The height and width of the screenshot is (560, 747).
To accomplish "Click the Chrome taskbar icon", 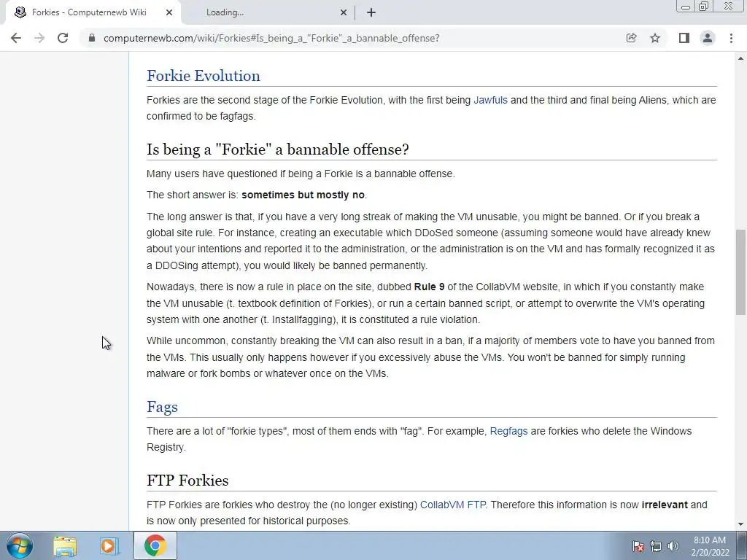I will [155, 545].
